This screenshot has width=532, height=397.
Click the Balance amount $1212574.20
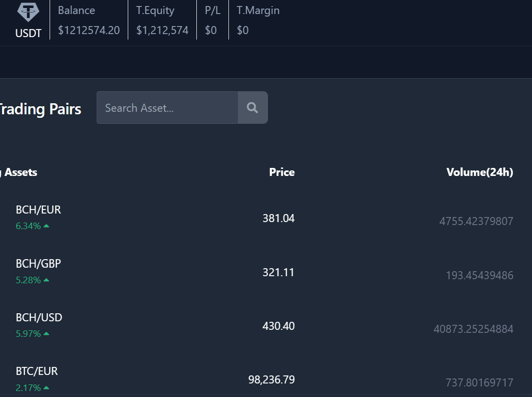(x=89, y=31)
